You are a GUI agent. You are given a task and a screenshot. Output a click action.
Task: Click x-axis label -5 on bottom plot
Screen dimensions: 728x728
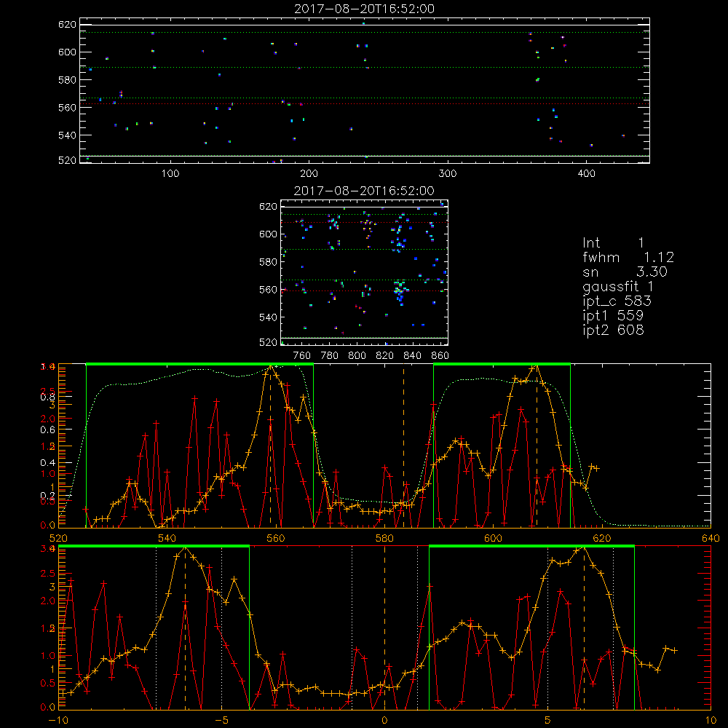[x=221, y=720]
